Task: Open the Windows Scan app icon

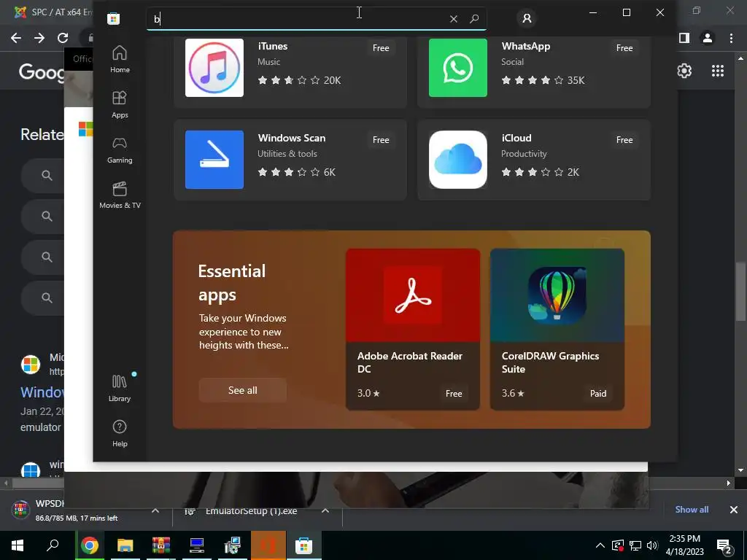Action: coord(214,160)
